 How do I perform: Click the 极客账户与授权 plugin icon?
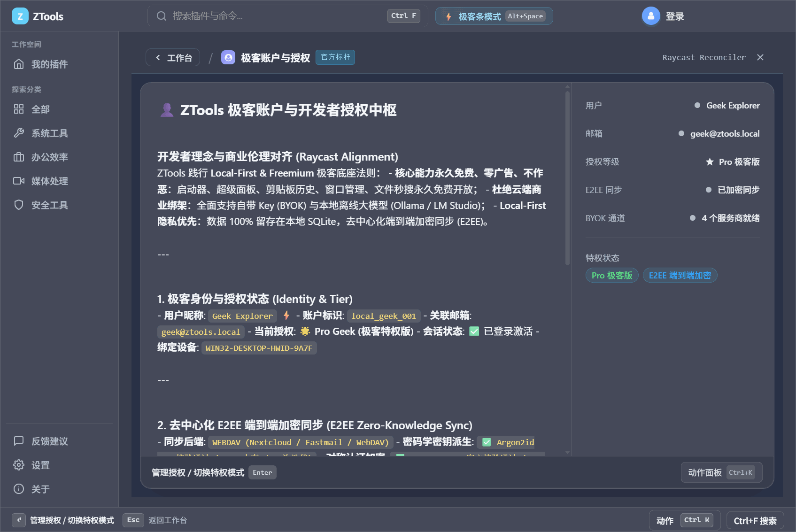coord(228,57)
